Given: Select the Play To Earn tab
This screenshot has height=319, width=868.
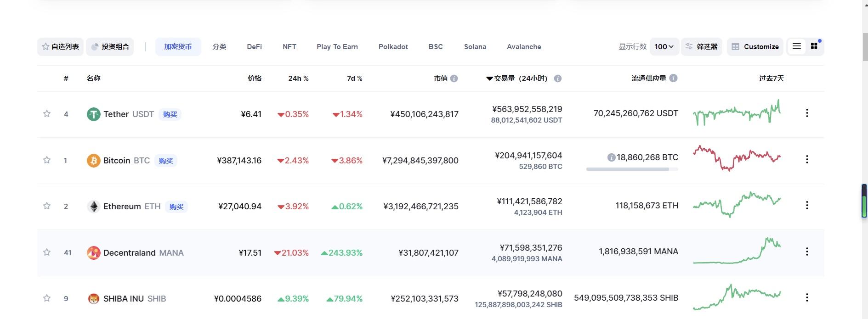Looking at the screenshot, I should pyautogui.click(x=337, y=47).
